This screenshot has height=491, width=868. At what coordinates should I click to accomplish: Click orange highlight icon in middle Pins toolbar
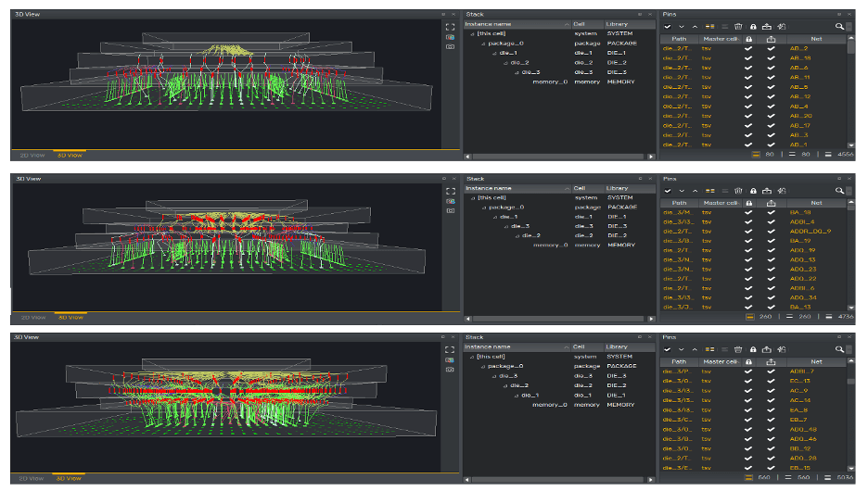coord(711,190)
